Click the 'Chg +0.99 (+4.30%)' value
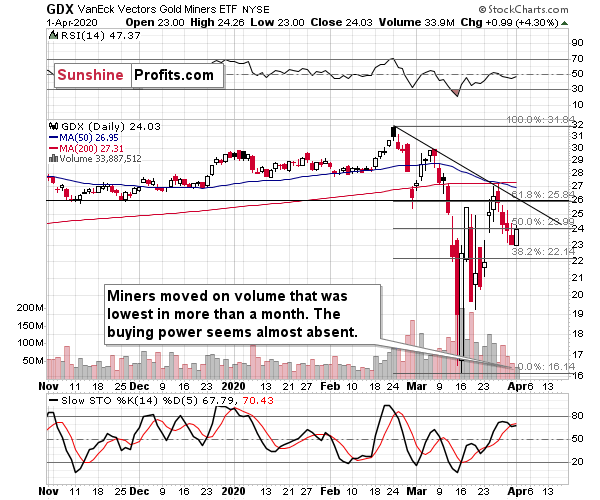The height and width of the screenshot is (500, 600). tap(509, 23)
